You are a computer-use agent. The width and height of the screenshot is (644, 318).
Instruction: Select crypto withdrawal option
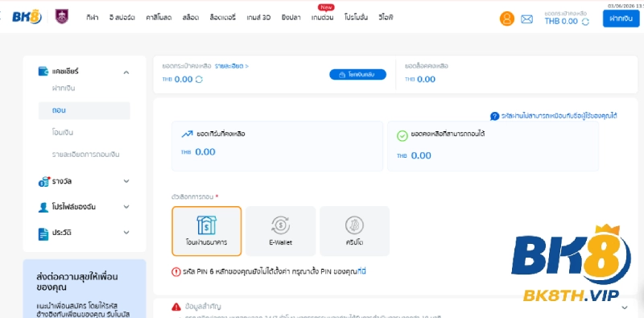354,231
